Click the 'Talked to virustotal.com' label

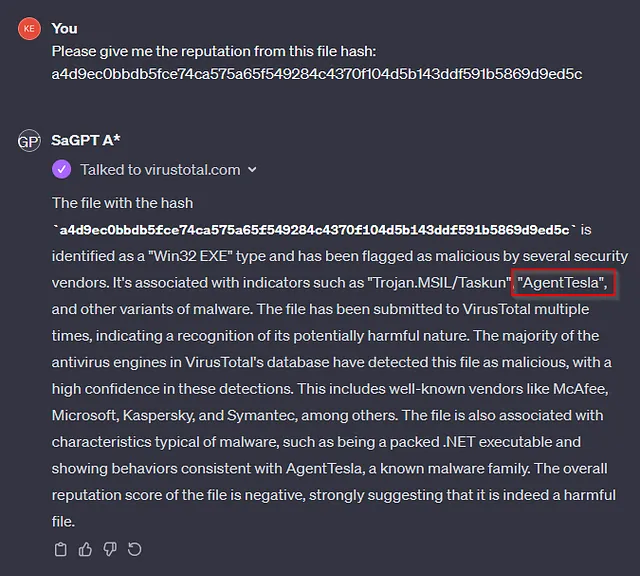[160, 170]
